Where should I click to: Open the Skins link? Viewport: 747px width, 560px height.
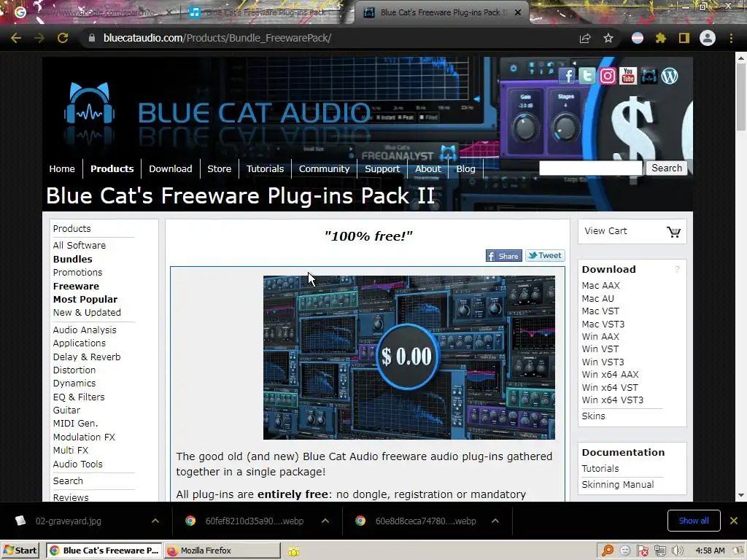[x=593, y=416]
